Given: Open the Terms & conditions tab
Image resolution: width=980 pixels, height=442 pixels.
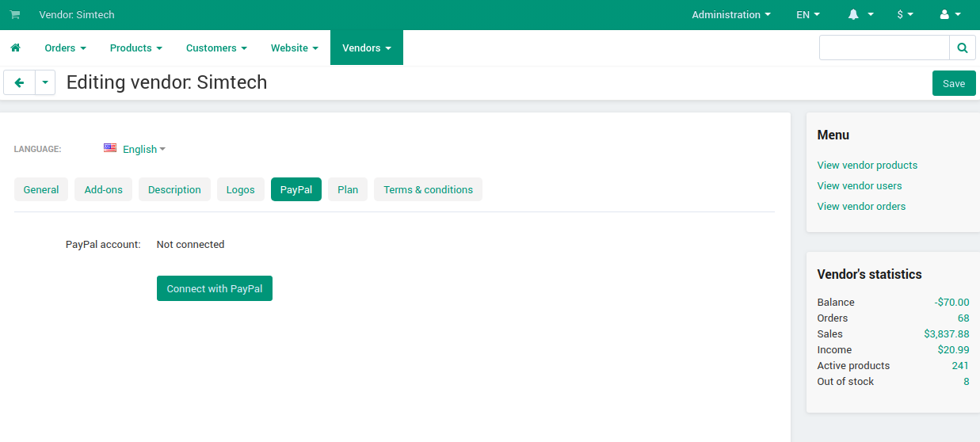Looking at the screenshot, I should tap(428, 189).
